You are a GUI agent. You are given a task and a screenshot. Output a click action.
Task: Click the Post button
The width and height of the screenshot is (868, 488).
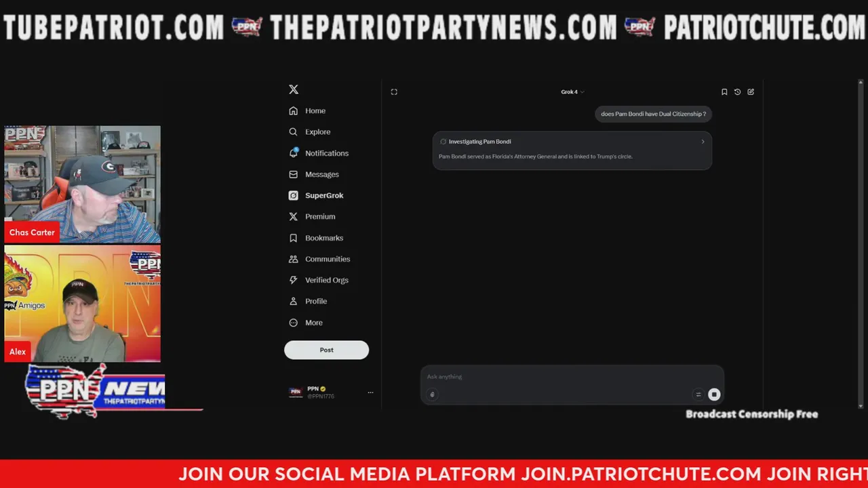[x=326, y=350]
